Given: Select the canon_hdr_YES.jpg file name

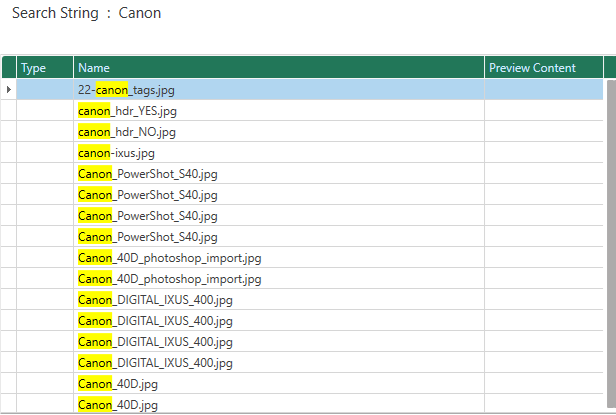Looking at the screenshot, I should tap(127, 111).
